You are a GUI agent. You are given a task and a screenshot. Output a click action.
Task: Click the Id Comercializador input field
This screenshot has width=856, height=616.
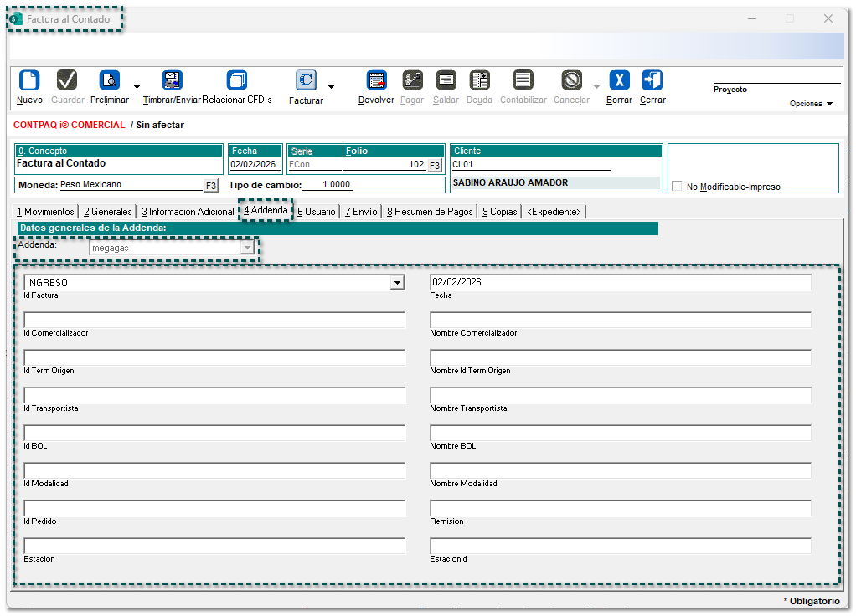click(x=214, y=320)
